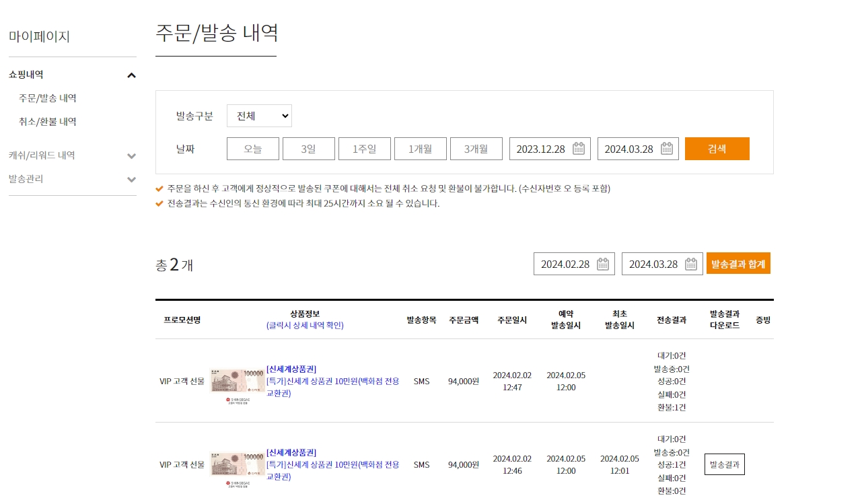Viewport: 862px width, 504px height.
Task: Open calendar icon beside 발송결과 합계 button
Action: (690, 264)
